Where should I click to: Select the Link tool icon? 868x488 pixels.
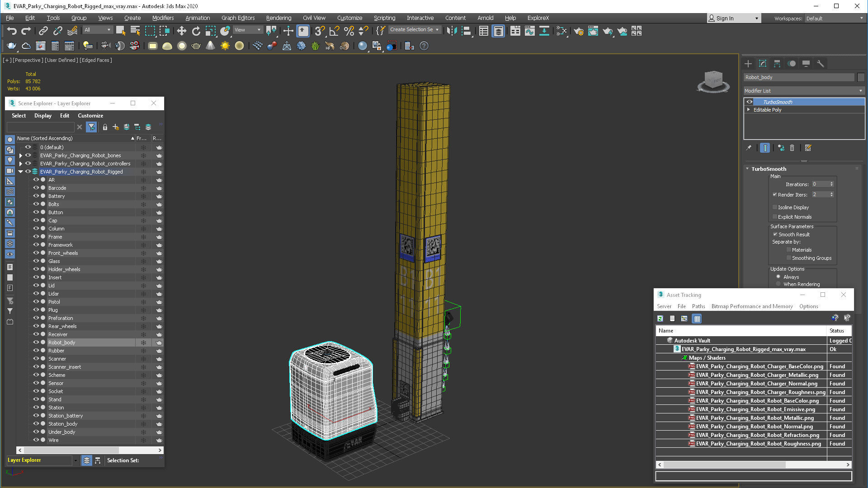point(43,31)
